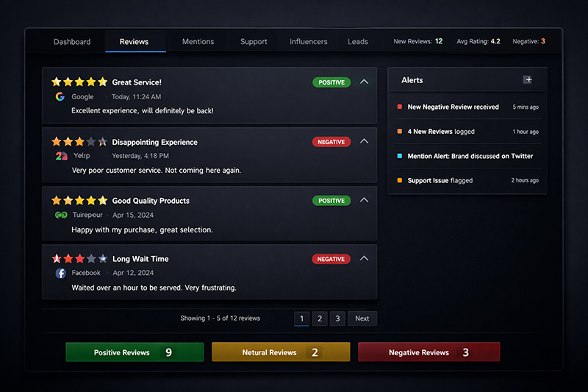The width and height of the screenshot is (588, 392).
Task: Click the Great Service! review title
Action: coord(137,82)
